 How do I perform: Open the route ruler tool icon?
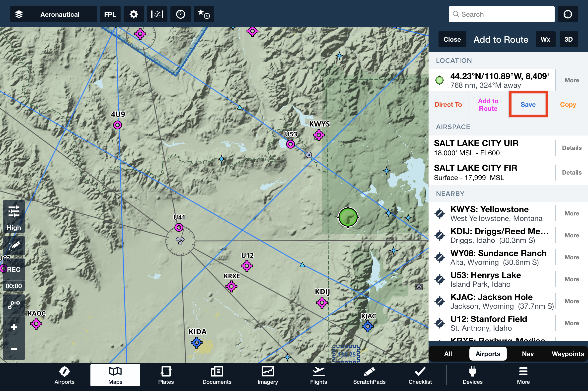(x=14, y=304)
